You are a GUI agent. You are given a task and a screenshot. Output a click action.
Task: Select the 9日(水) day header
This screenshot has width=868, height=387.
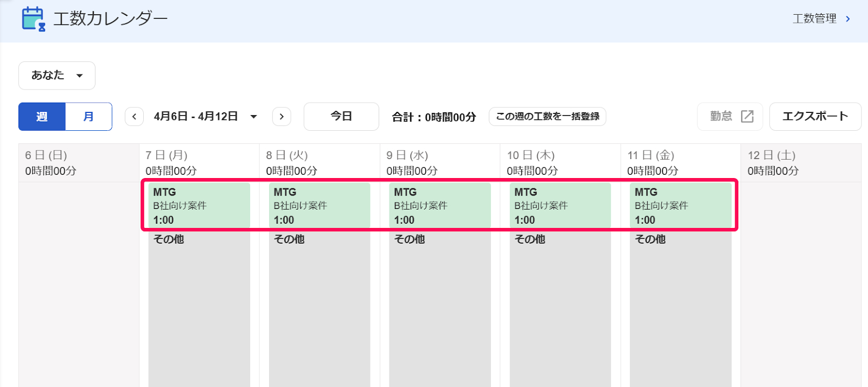point(407,155)
